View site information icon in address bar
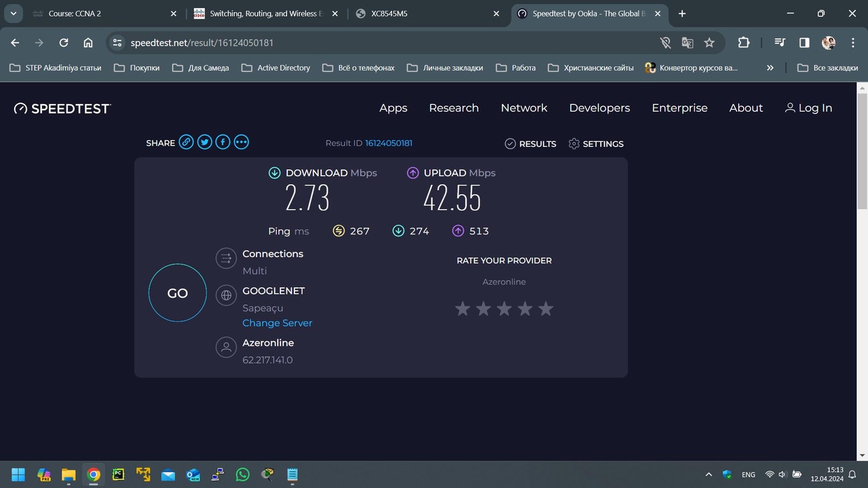868x488 pixels. tap(117, 43)
